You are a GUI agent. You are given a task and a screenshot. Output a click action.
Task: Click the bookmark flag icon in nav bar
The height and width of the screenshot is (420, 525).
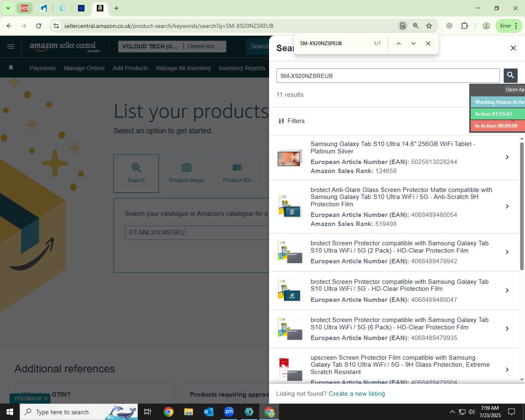(x=11, y=68)
